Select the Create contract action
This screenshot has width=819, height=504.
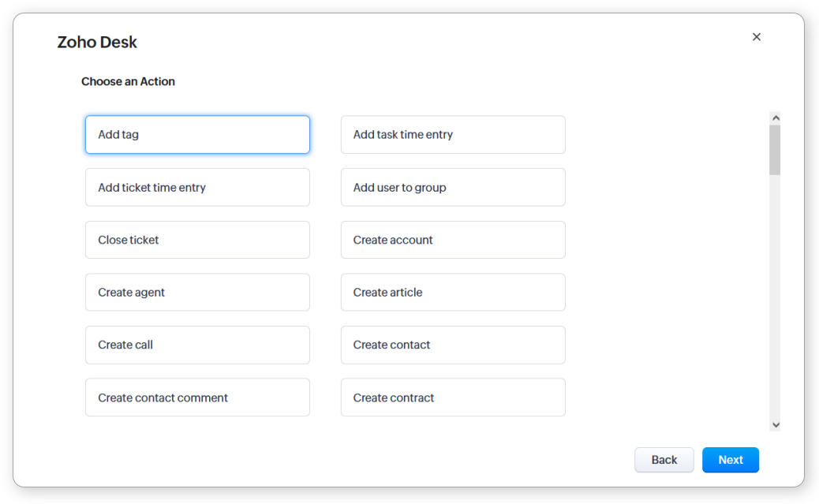point(453,398)
